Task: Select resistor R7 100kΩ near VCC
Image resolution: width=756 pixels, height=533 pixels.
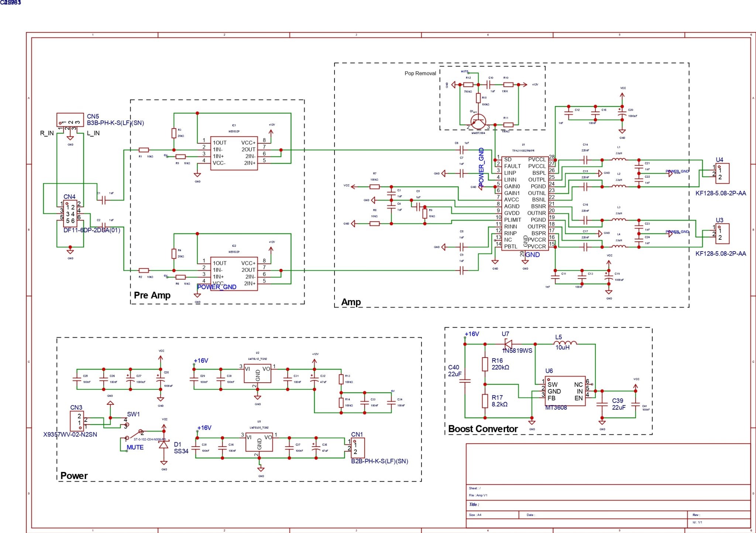Action: click(x=374, y=187)
